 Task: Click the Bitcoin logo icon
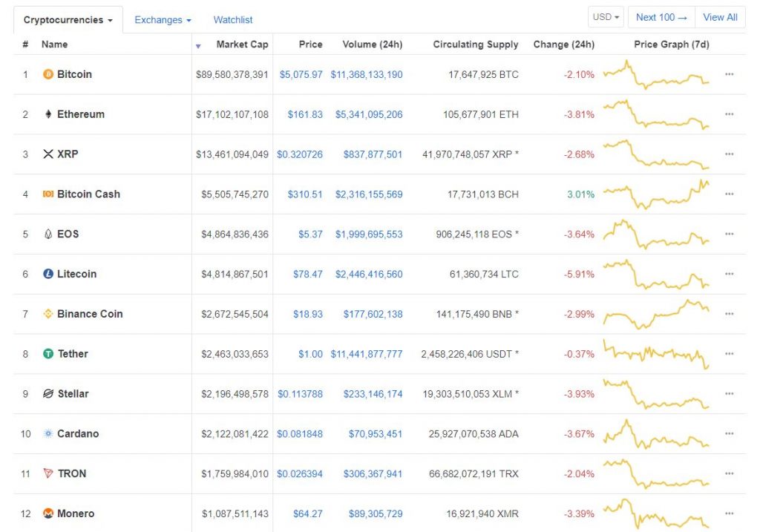pos(47,74)
